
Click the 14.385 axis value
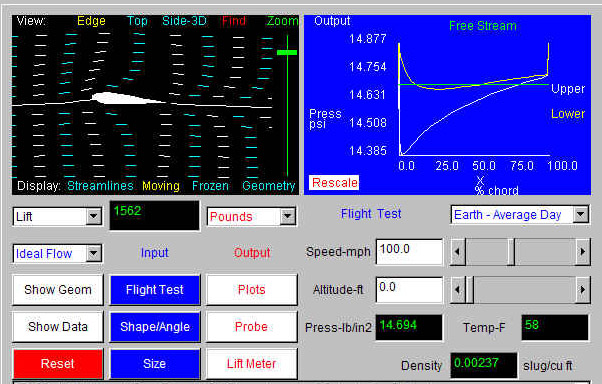[367, 151]
